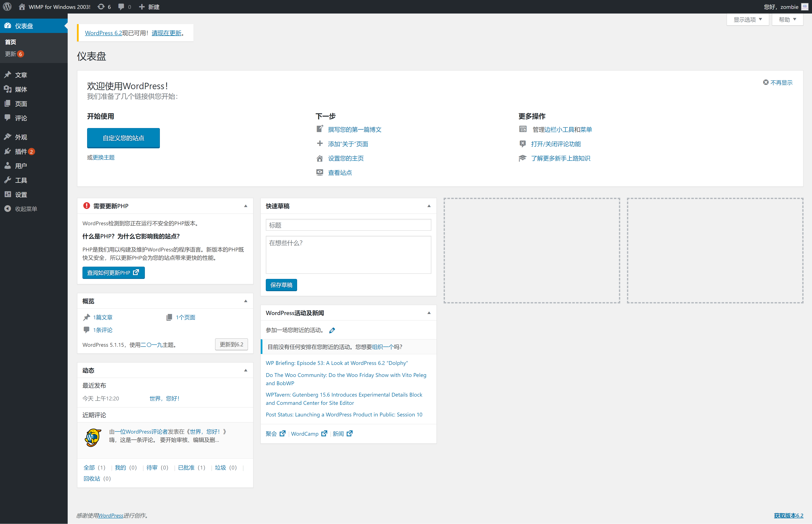Screen dimensions: 812x524
Task: Click the page icon next to 1个页面
Action: tap(169, 317)
